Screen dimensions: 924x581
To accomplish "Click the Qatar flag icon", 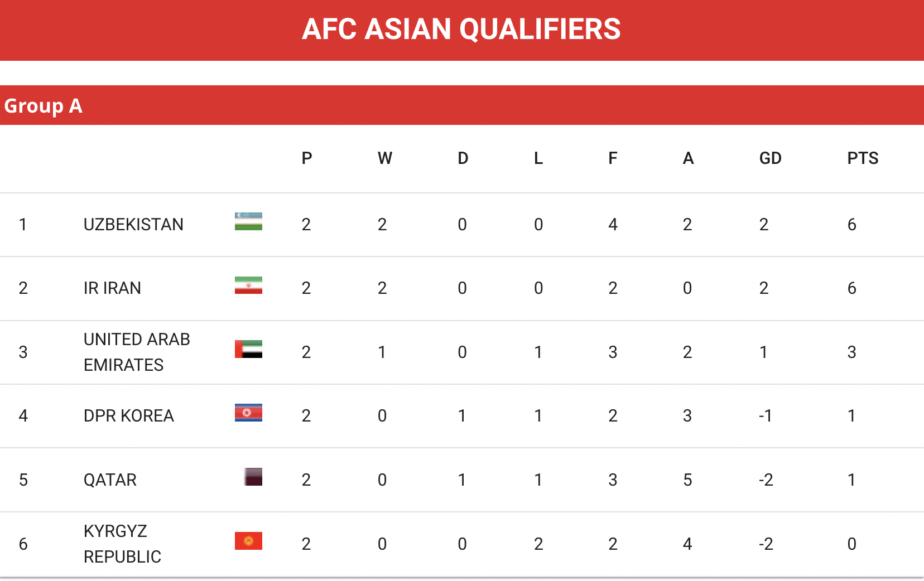I will pyautogui.click(x=253, y=477).
